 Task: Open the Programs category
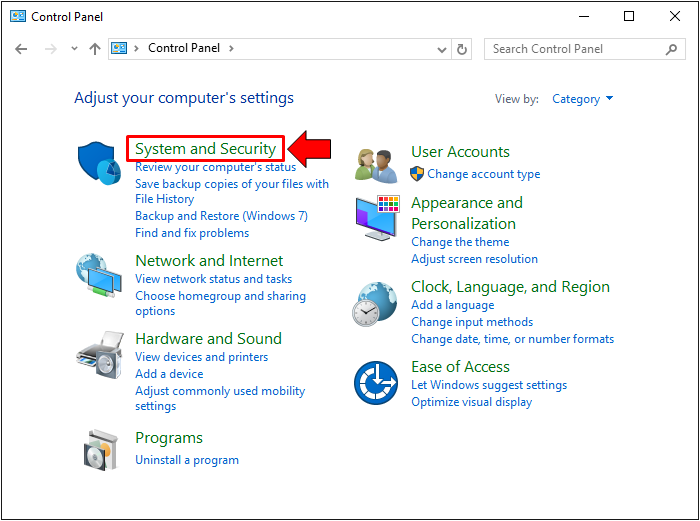(x=169, y=438)
